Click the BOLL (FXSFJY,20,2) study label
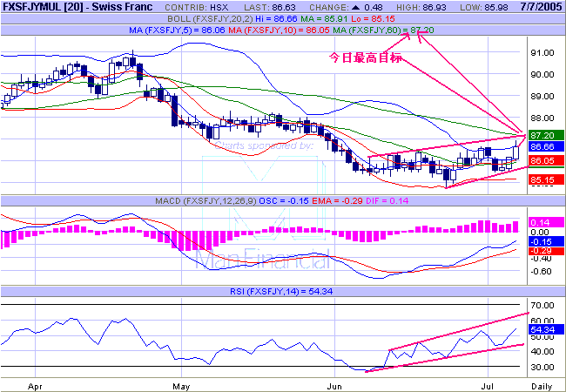This screenshot has height=392, width=566. pos(210,19)
